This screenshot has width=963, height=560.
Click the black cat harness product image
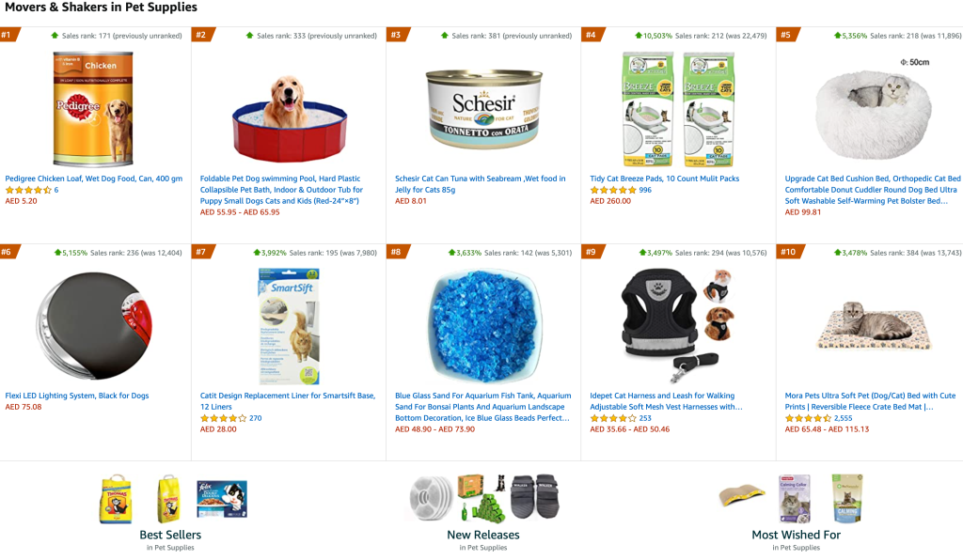(678, 326)
